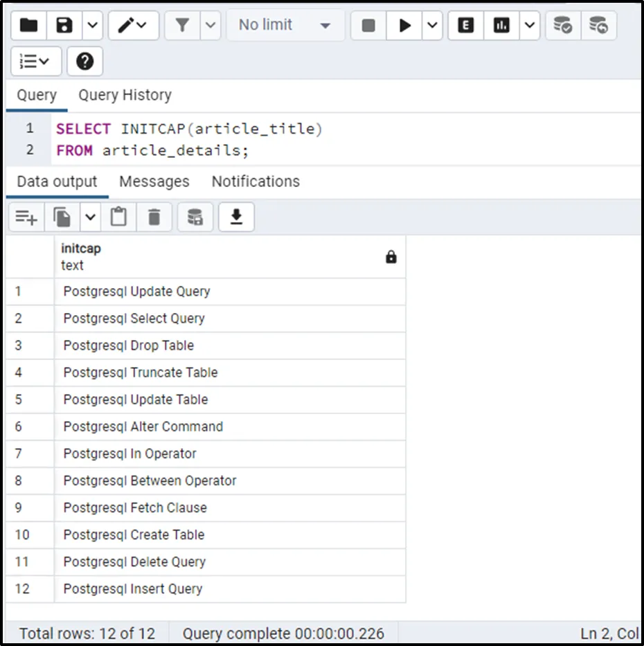This screenshot has width=644, height=646.
Task: Click the Explain query icon
Action: 466,26
